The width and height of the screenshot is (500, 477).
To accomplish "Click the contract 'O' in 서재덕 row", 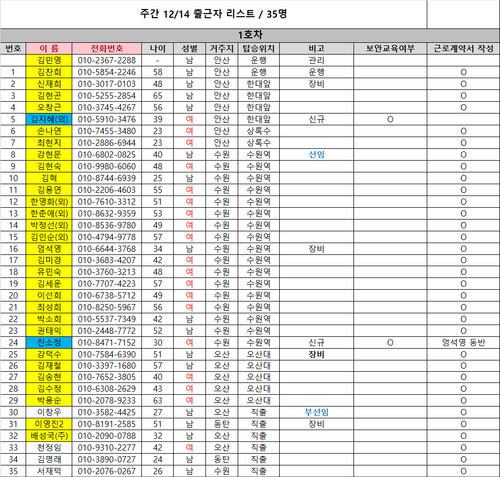I will (463, 471).
